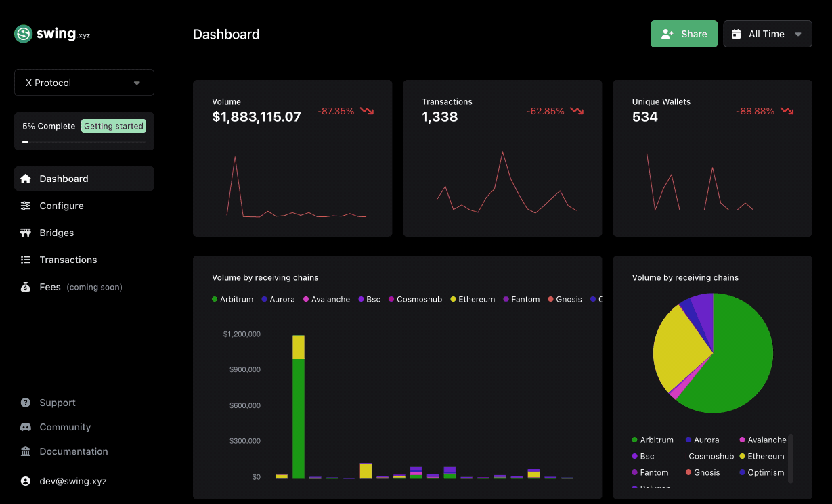This screenshot has width=832, height=504.
Task: Toggle Arbitrum in the bar chart legend
Action: coord(232,298)
